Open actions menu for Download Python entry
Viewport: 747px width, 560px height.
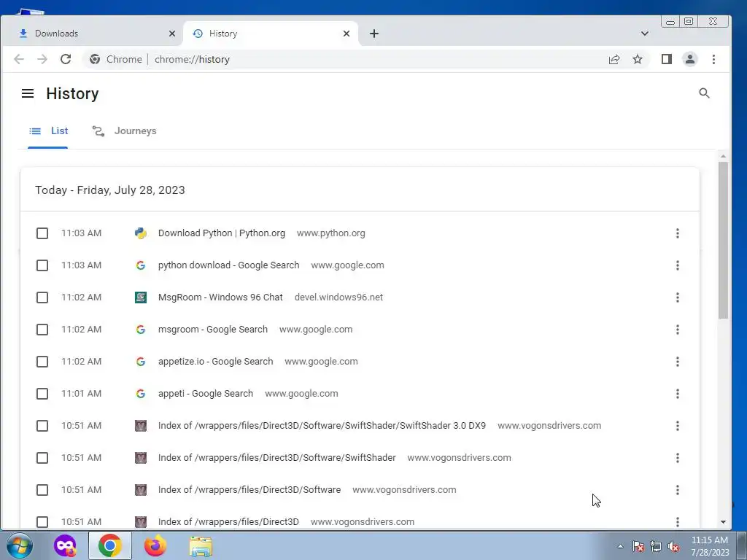pyautogui.click(x=678, y=233)
